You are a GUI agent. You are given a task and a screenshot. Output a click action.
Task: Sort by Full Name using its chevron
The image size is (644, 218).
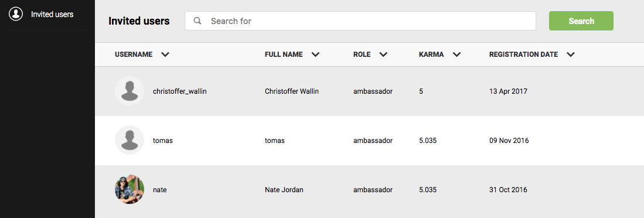tap(315, 54)
